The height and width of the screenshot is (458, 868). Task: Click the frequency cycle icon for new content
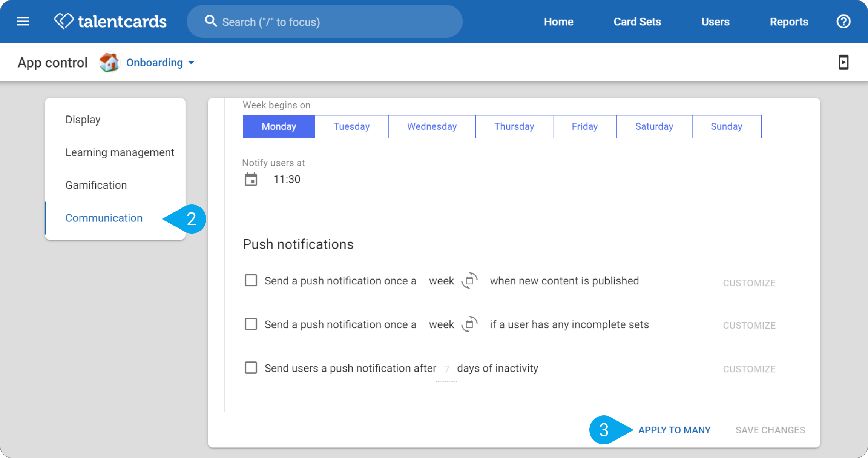click(469, 281)
